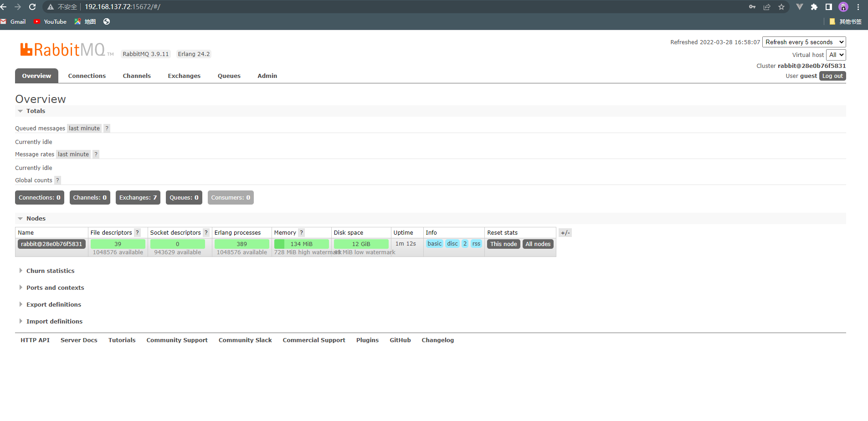Click Consumers: 0 count button
This screenshot has width=868, height=421.
pyautogui.click(x=231, y=198)
